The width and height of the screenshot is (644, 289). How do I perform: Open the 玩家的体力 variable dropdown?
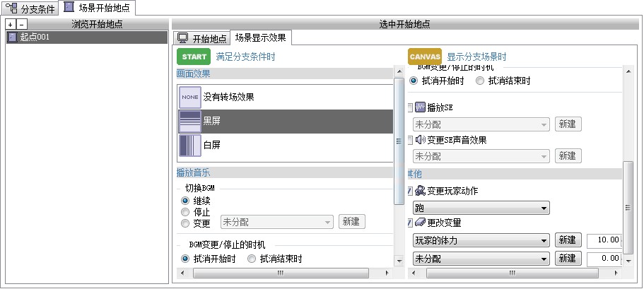481,240
